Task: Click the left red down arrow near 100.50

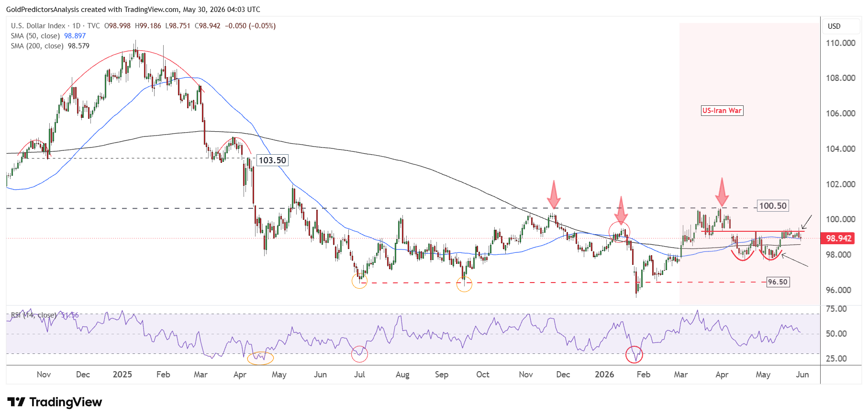Action: pyautogui.click(x=554, y=194)
